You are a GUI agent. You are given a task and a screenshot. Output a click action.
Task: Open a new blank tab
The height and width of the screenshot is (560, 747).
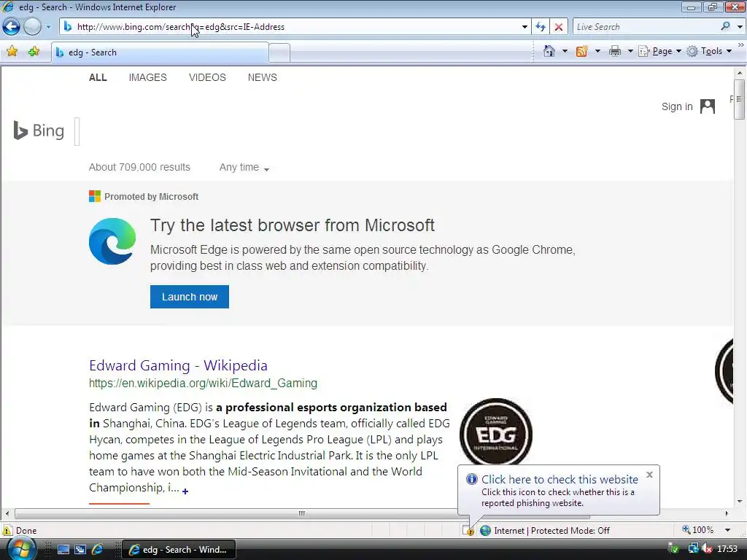[279, 52]
